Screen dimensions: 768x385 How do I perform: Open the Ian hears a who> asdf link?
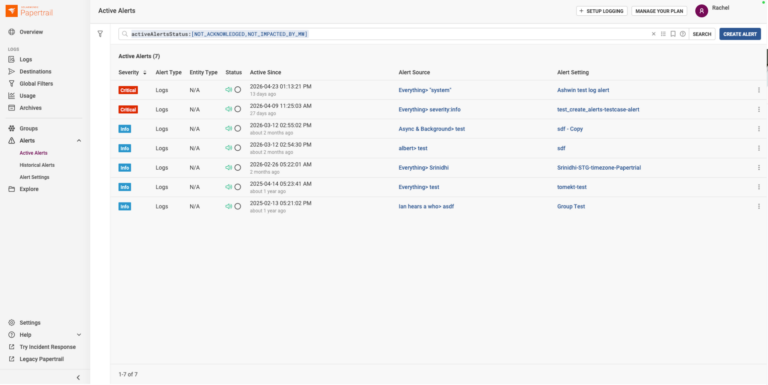(426, 206)
